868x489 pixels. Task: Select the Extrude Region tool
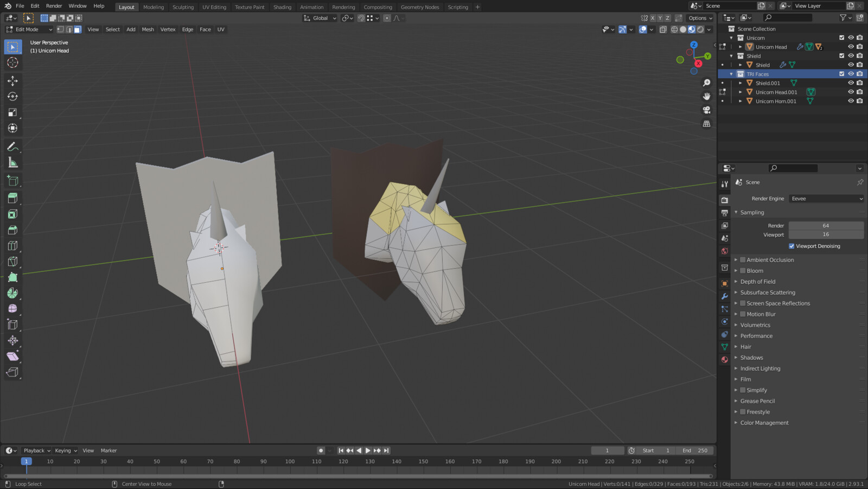(12, 199)
